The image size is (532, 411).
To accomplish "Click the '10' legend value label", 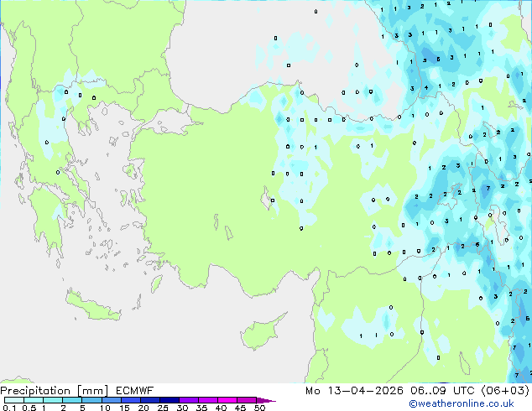I will pyautogui.click(x=105, y=408).
